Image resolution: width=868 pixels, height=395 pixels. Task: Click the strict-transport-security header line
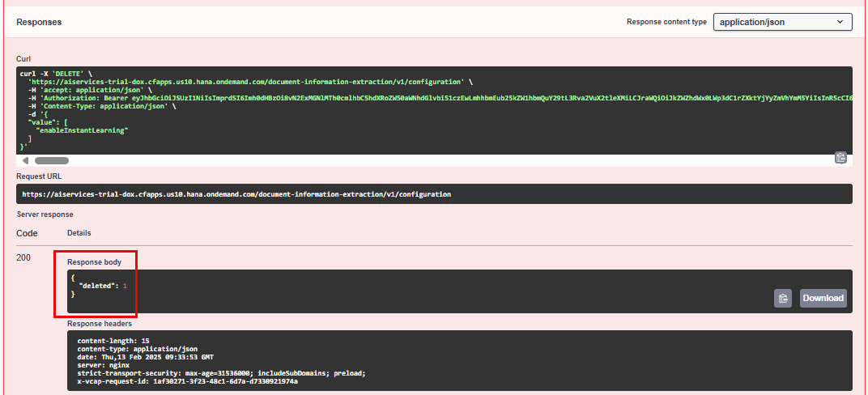tap(221, 373)
